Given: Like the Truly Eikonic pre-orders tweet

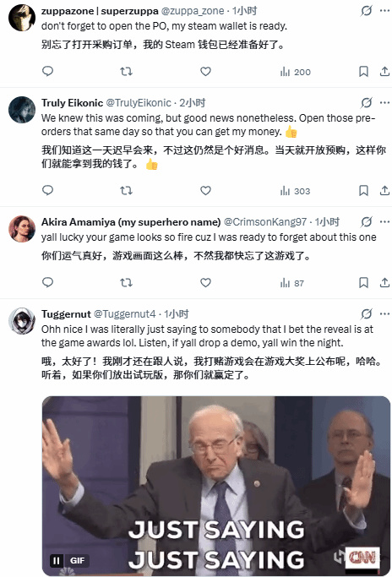Looking at the screenshot, I should tap(205, 190).
